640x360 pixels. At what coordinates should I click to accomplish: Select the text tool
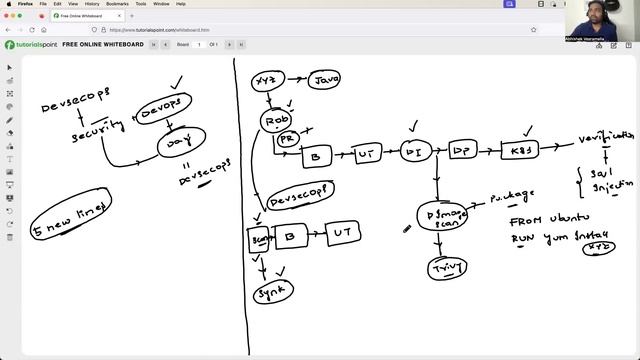[x=10, y=159]
